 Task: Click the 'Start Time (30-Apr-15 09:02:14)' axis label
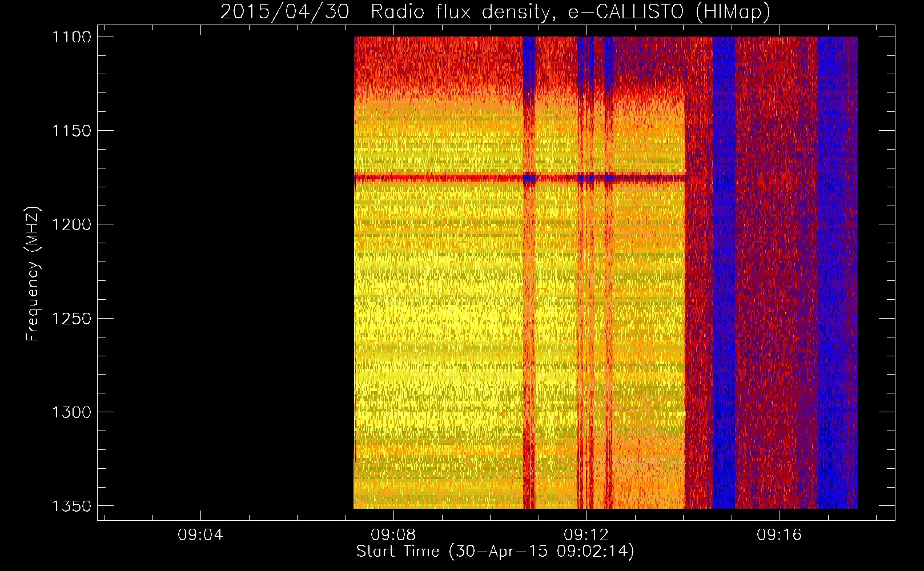[x=495, y=552]
